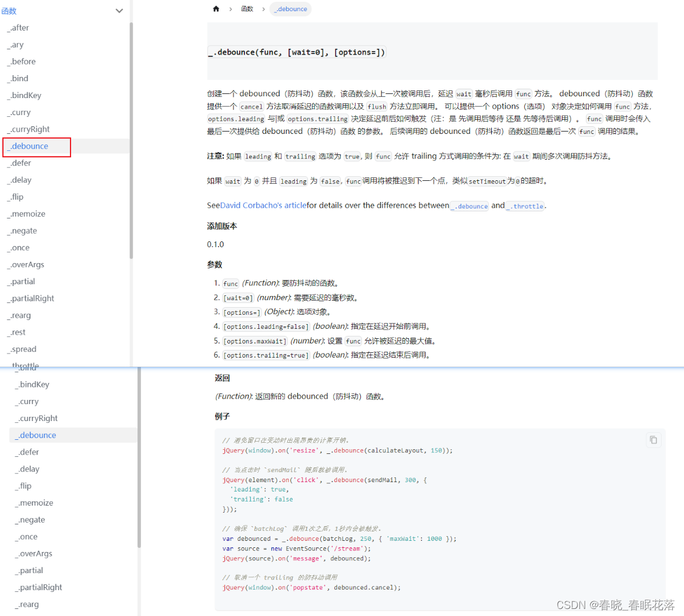Open _.after in the upper sidebar
Screen dimensions: 684x616
pyautogui.click(x=18, y=28)
